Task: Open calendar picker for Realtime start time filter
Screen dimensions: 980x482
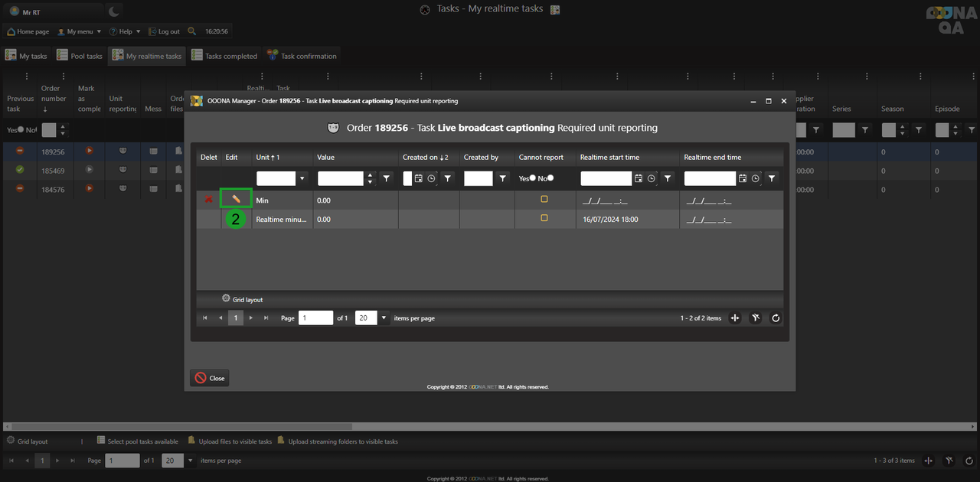Action: click(x=639, y=178)
